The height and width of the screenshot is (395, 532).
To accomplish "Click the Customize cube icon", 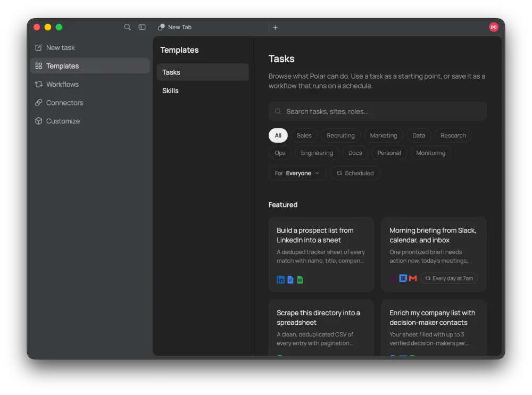I will (39, 121).
